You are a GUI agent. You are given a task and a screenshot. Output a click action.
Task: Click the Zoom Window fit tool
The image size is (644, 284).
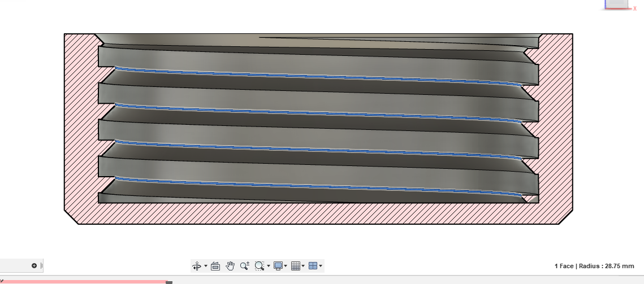click(x=259, y=266)
